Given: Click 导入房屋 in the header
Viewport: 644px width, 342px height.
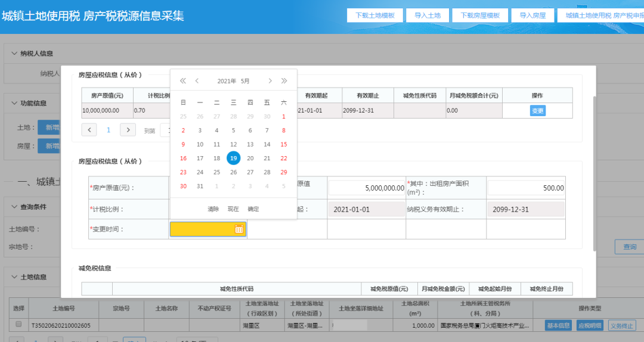Looking at the screenshot, I should 532,15.
